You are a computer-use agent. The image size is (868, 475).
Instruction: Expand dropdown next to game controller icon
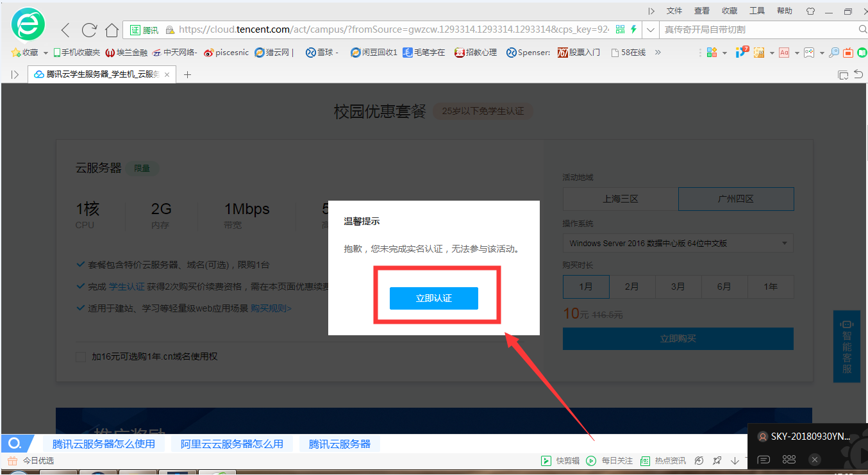822,53
